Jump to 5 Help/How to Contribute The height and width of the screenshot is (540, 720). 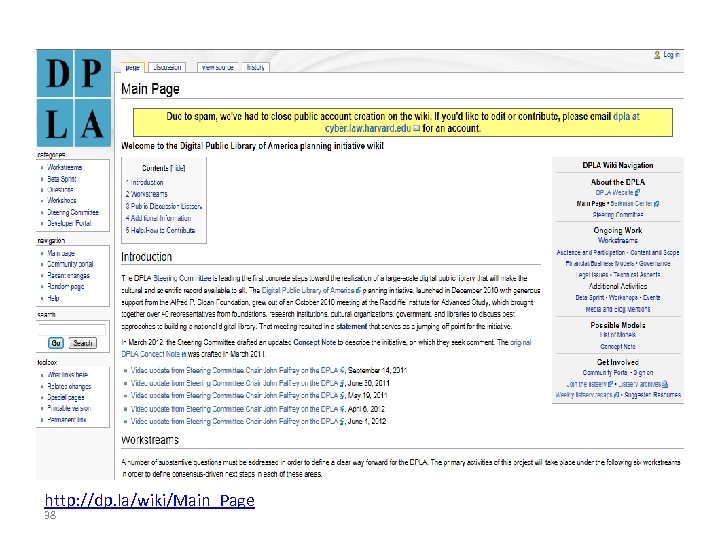(160, 230)
